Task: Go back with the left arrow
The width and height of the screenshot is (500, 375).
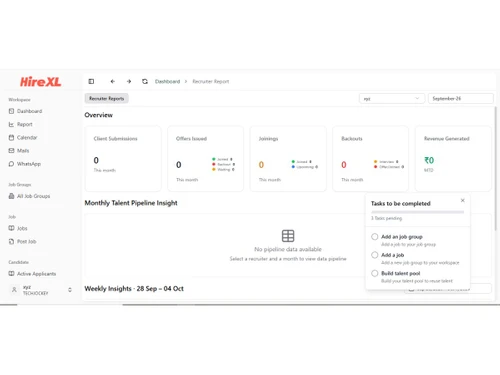Action: (x=113, y=81)
